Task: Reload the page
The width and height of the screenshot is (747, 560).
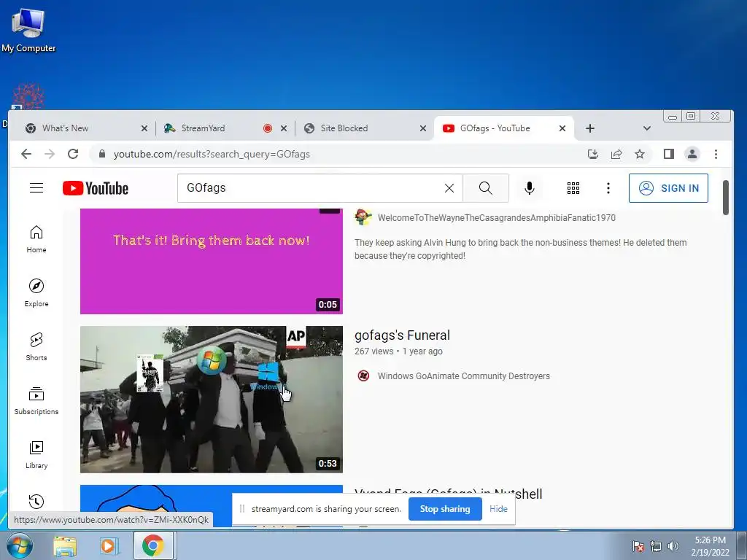Action: (73, 154)
